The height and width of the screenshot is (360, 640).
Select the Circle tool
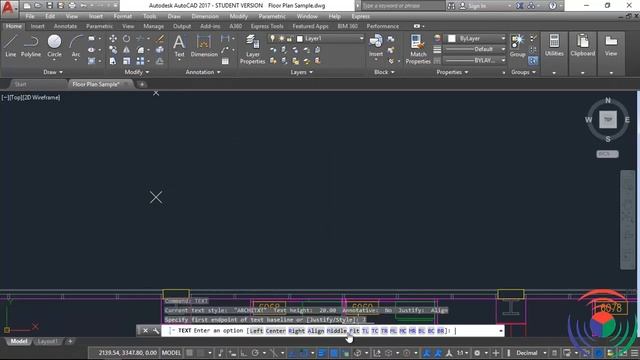(x=54, y=46)
